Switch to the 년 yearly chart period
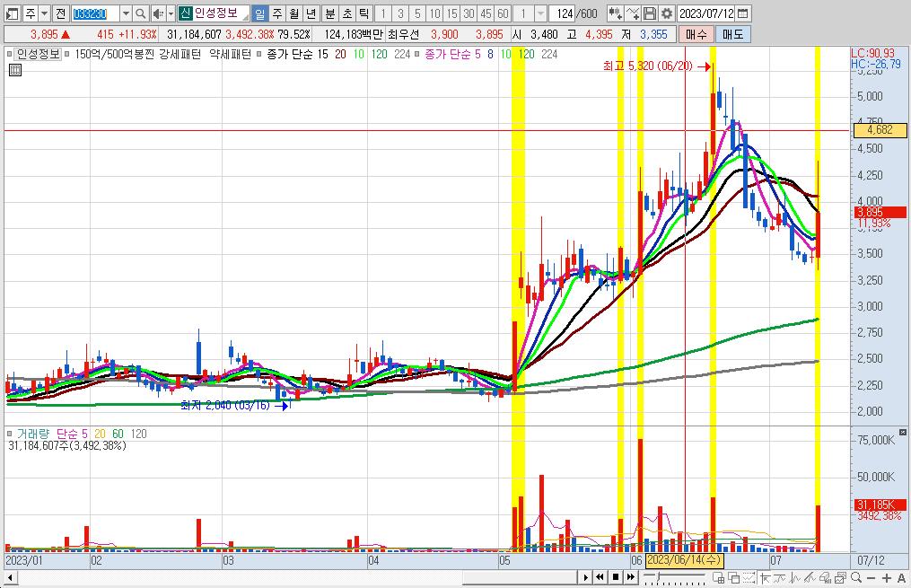 (x=311, y=13)
